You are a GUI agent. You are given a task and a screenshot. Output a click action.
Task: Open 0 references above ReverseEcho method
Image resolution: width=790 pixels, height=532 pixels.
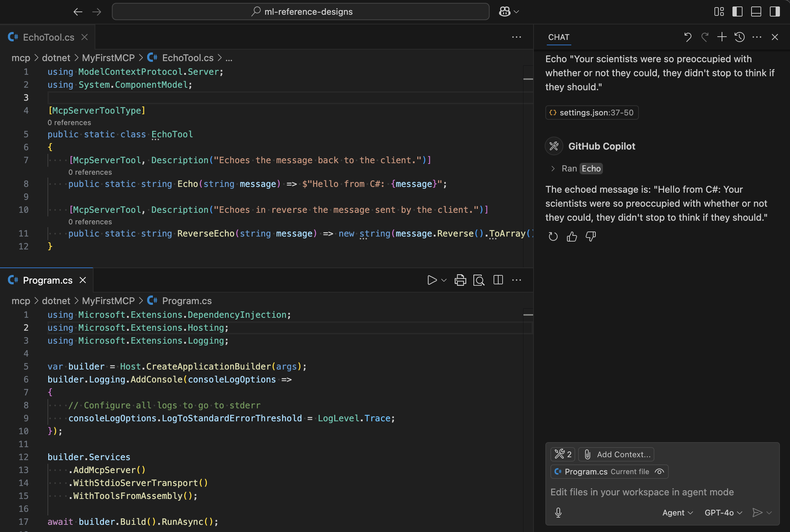pos(90,222)
